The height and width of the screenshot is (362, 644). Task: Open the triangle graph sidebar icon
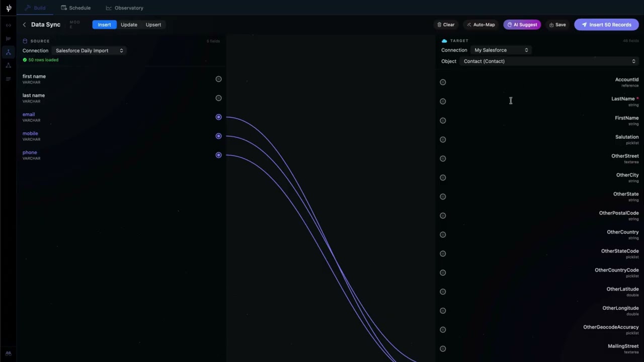8,65
